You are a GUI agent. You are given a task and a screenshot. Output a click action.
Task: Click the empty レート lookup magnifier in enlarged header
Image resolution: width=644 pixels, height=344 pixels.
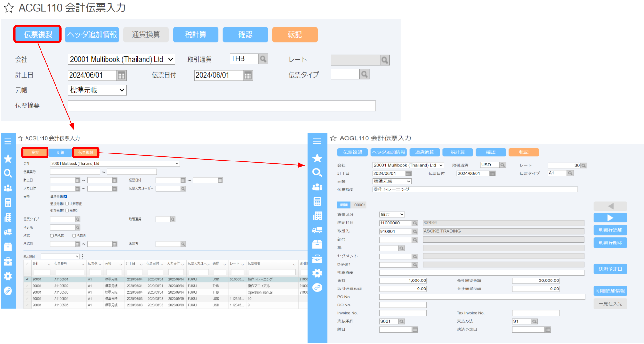385,60
